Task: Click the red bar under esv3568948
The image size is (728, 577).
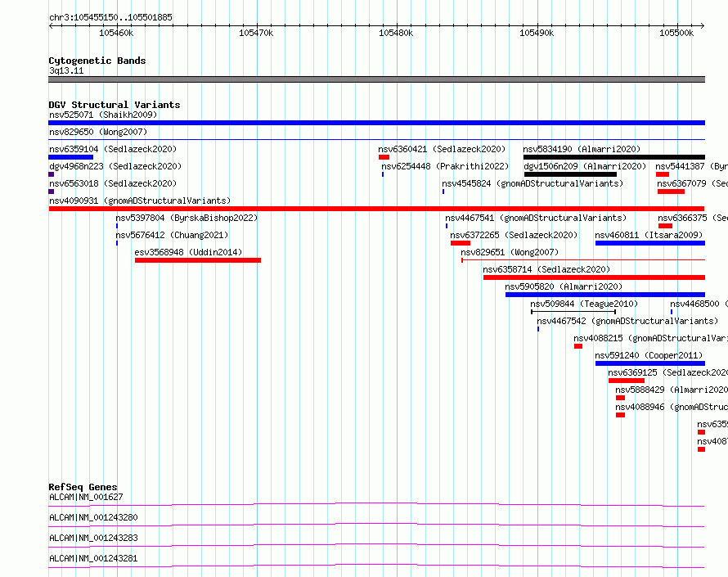Action: coord(198,260)
